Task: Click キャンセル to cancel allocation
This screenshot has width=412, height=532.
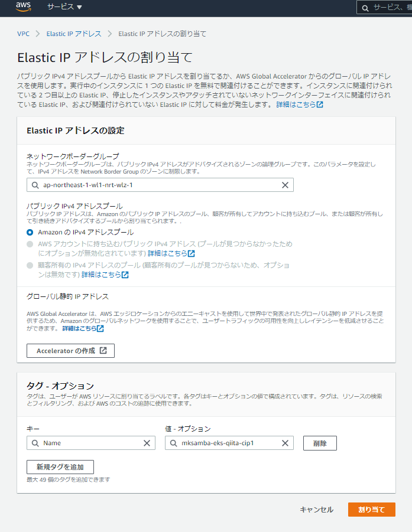Action: [x=317, y=510]
